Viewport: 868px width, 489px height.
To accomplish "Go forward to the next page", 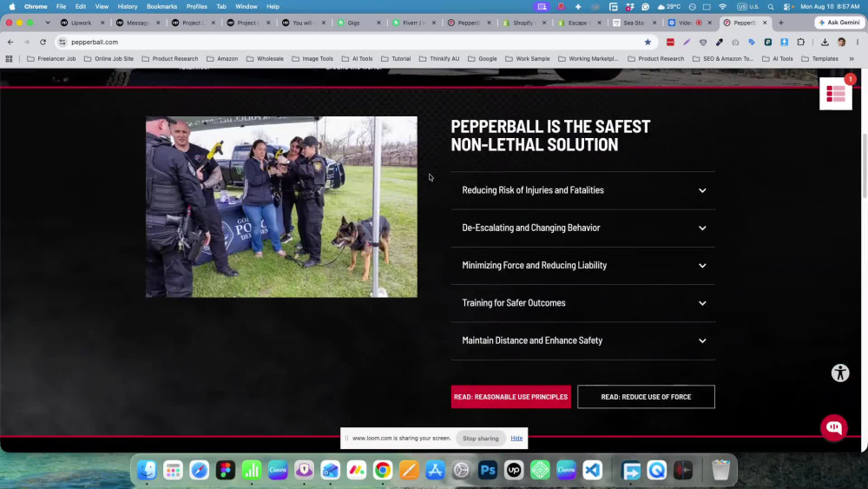I will pyautogui.click(x=27, y=42).
